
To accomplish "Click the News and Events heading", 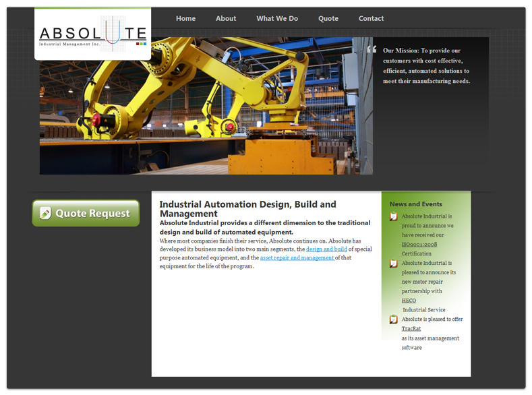I will pos(416,204).
